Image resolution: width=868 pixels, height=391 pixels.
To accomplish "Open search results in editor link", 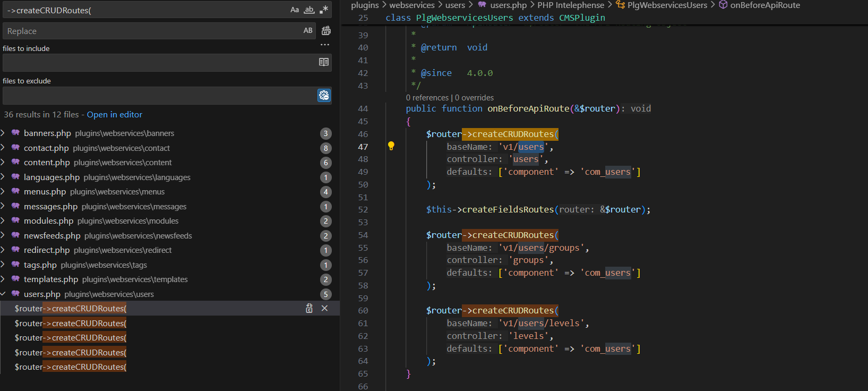I will (x=115, y=114).
